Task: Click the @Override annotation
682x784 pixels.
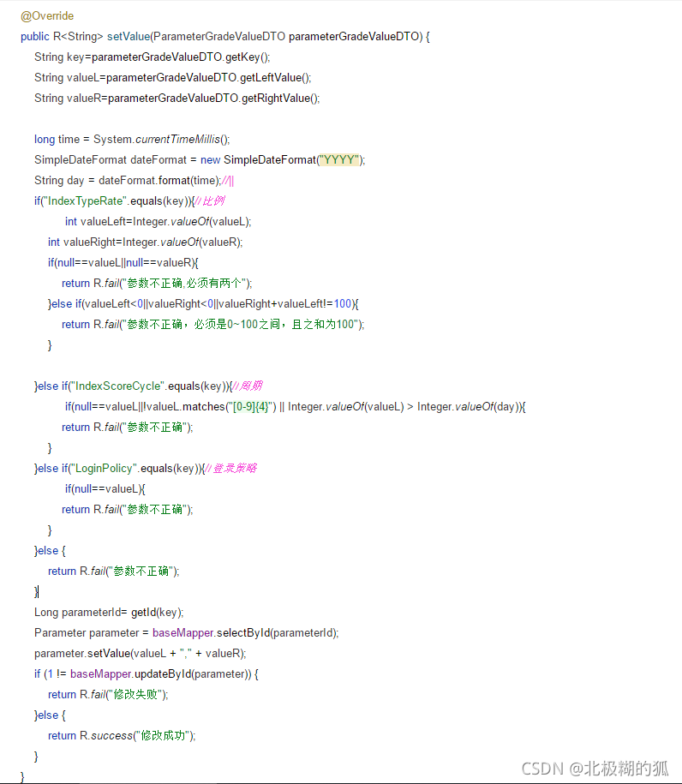Action: point(47,16)
